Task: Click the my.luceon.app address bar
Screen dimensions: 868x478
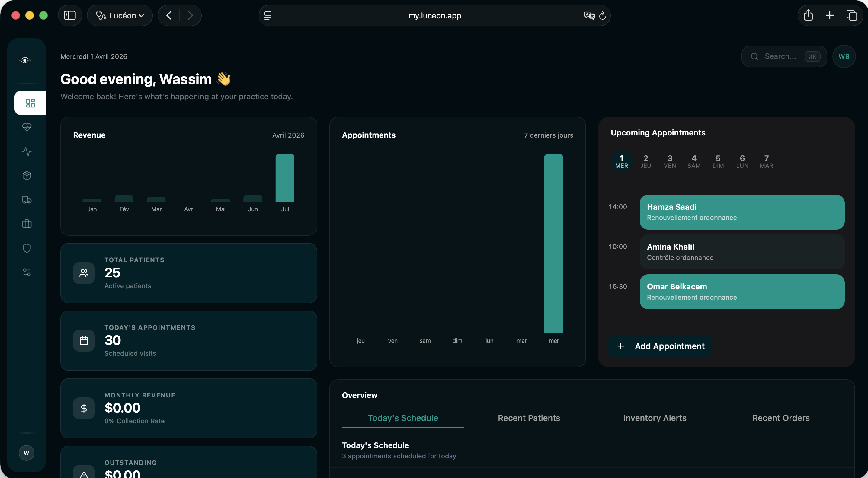Action: point(434,15)
